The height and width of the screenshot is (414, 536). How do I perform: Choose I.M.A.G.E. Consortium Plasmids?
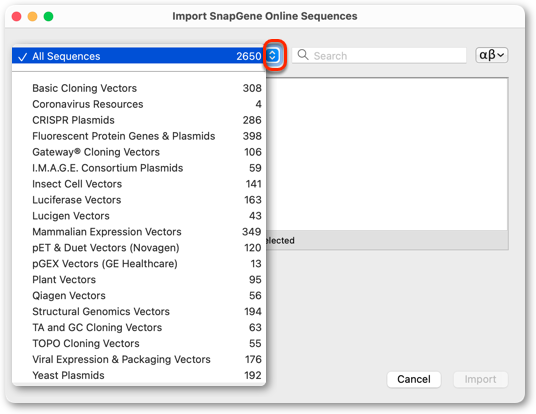coord(139,168)
